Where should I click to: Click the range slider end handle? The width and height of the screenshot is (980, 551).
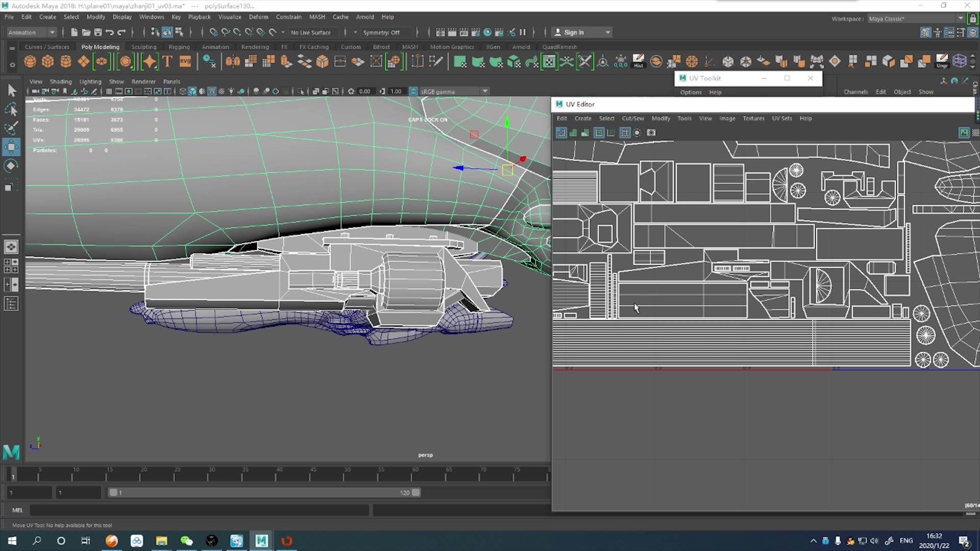(416, 492)
